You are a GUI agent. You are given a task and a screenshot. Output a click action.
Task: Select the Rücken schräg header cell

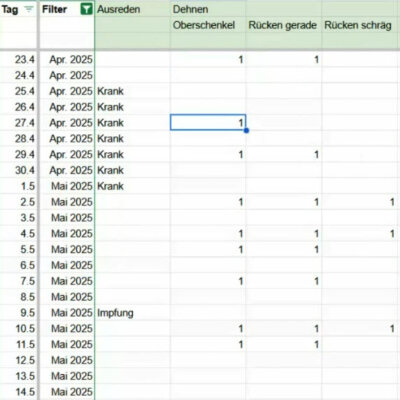pos(361,25)
